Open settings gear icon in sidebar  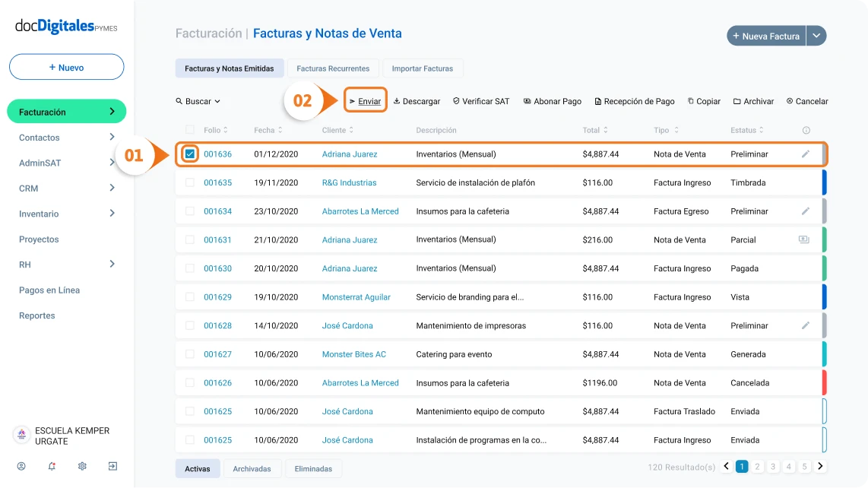click(82, 467)
